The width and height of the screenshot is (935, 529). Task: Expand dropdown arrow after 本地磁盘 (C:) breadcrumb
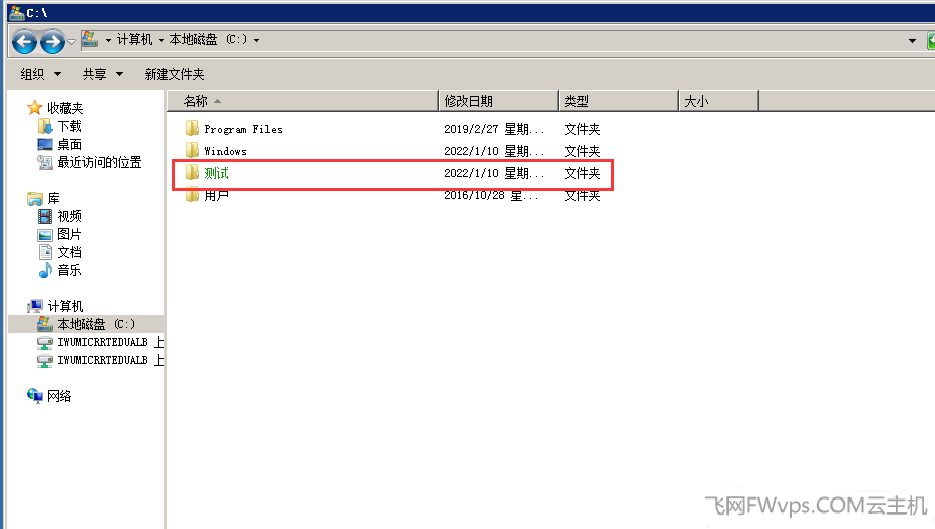click(x=256, y=40)
